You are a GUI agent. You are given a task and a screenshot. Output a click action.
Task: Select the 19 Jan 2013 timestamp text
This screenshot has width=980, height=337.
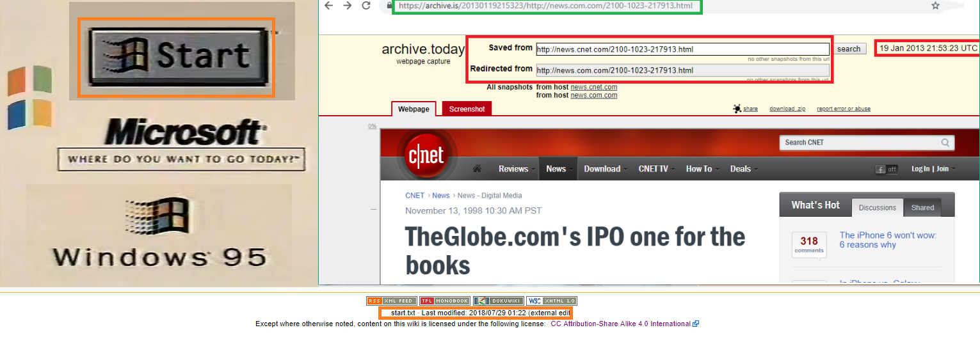coord(928,48)
